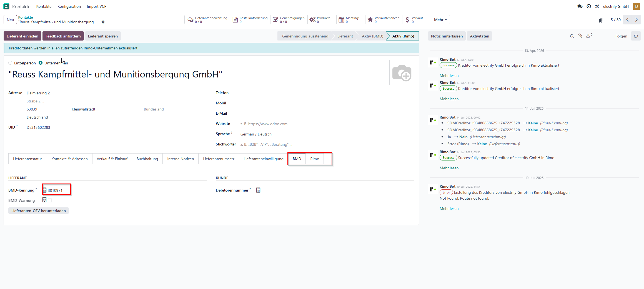
Task: Set status to Aktiv (BMD)
Action: pyautogui.click(x=372, y=36)
